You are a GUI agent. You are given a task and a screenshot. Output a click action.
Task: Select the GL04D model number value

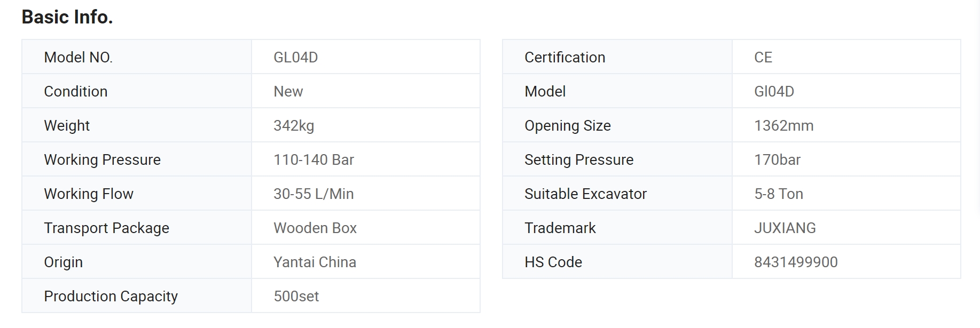(x=295, y=57)
